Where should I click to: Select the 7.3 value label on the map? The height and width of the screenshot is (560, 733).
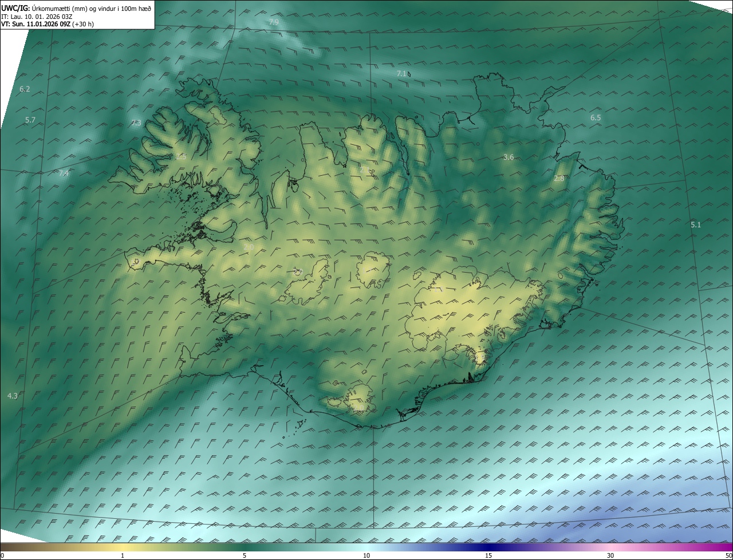(x=136, y=123)
